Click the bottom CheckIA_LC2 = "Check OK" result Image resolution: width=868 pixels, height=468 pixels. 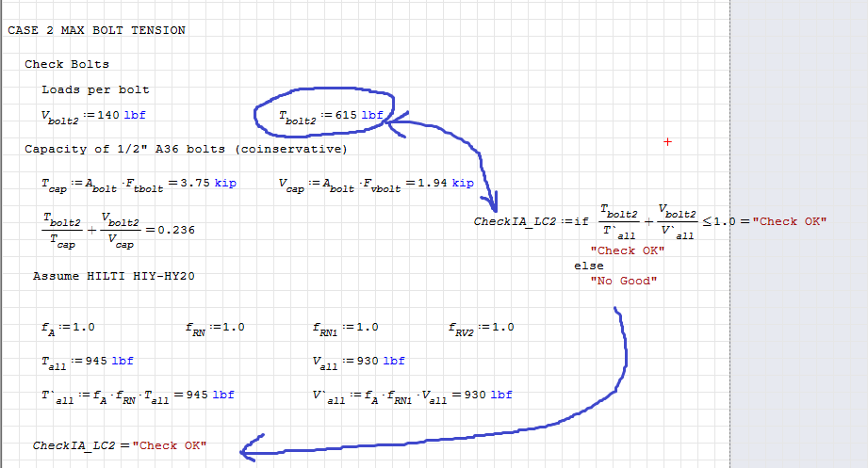tap(120, 445)
